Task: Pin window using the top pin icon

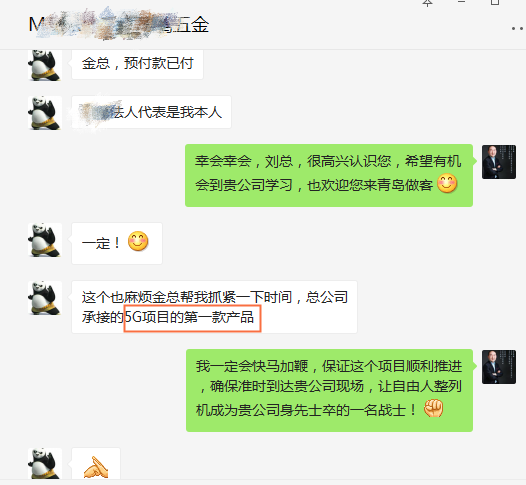Action: (427, 3)
